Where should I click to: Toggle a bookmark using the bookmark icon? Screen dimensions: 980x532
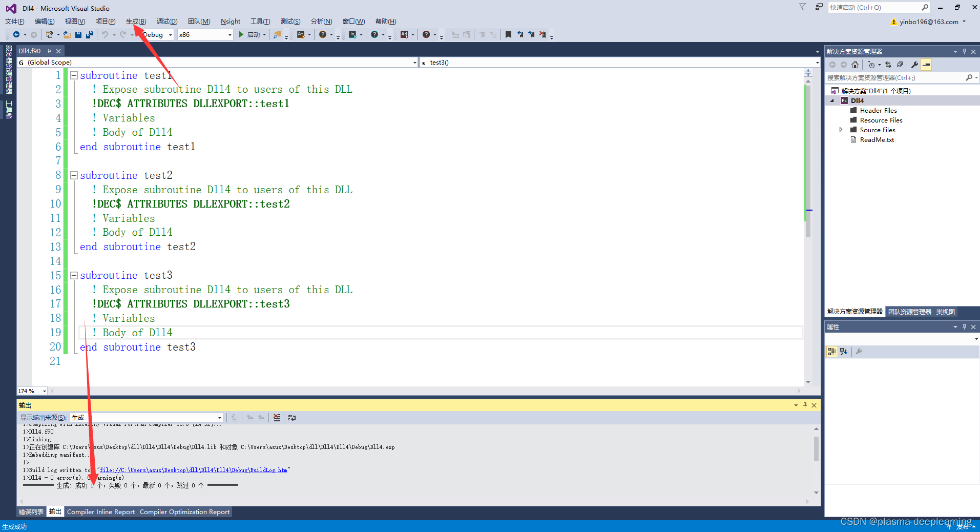508,34
